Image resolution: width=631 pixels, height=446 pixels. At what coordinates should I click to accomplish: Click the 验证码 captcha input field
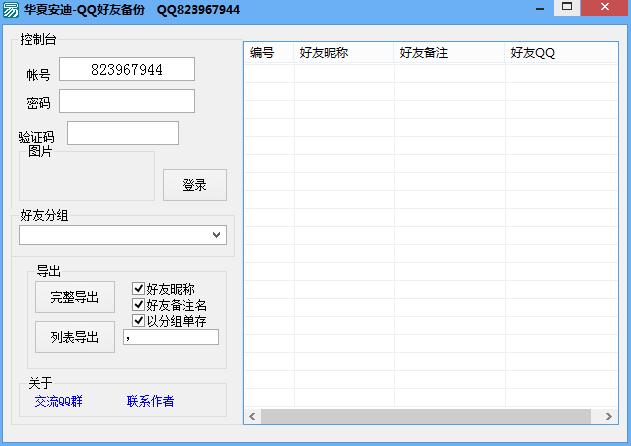[x=123, y=133]
